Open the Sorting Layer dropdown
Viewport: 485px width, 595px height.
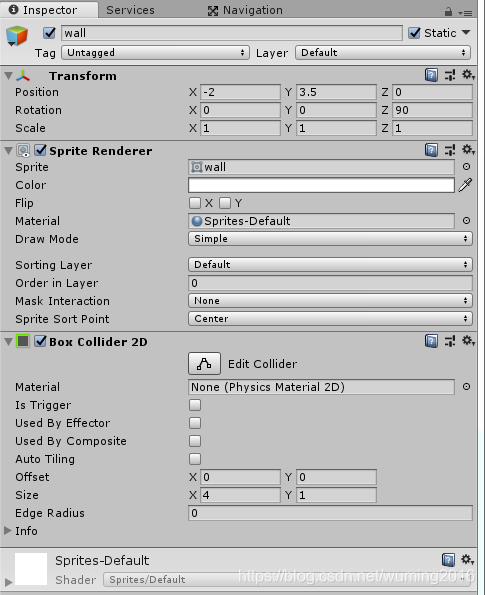click(330, 264)
